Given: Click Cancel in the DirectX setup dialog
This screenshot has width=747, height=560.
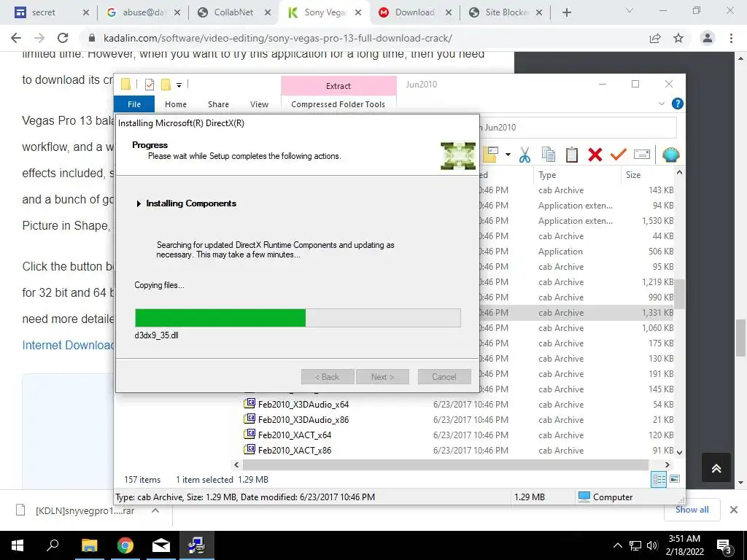Looking at the screenshot, I should tap(444, 377).
